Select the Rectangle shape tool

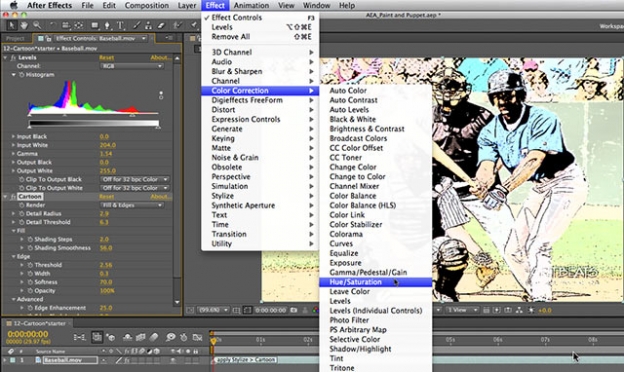pos(94,25)
